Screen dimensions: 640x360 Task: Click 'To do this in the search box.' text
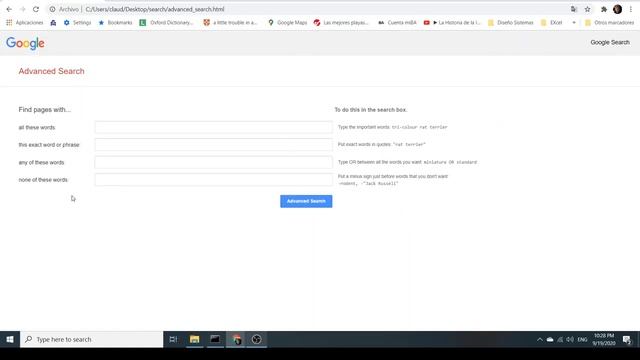pyautogui.click(x=371, y=110)
